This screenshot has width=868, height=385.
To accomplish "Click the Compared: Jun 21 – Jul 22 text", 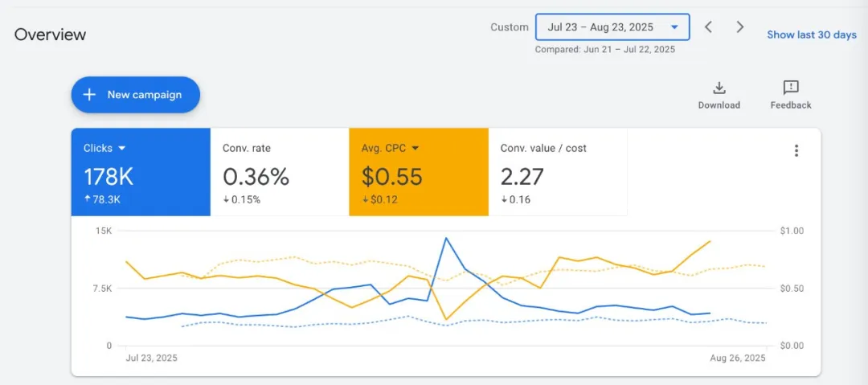I will (x=604, y=49).
